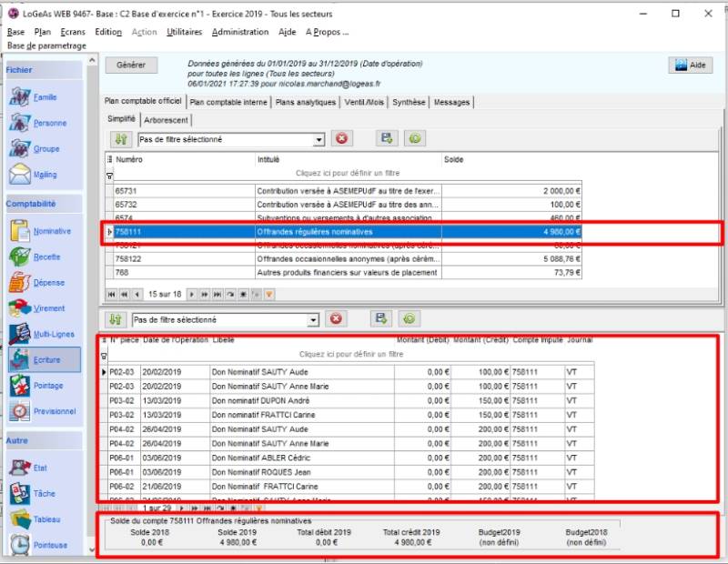728x564 pixels.
Task: Open the Dépense icon
Action: pos(20,282)
